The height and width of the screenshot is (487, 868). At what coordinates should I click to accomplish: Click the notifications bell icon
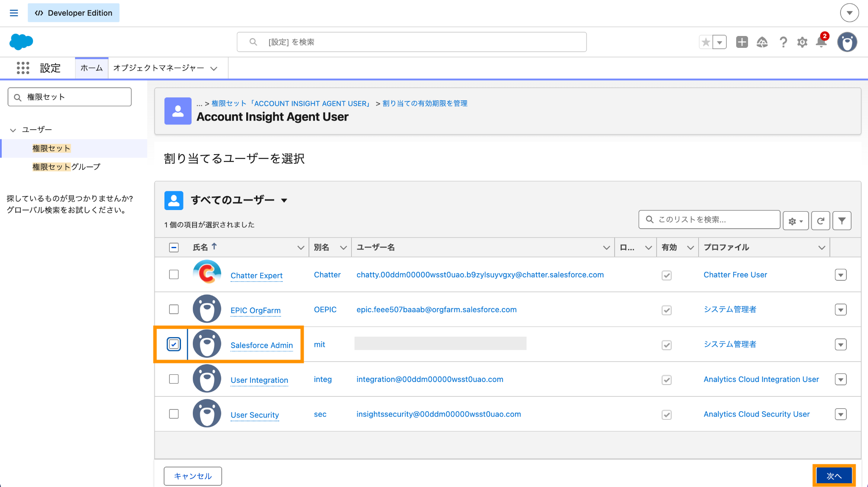click(821, 42)
